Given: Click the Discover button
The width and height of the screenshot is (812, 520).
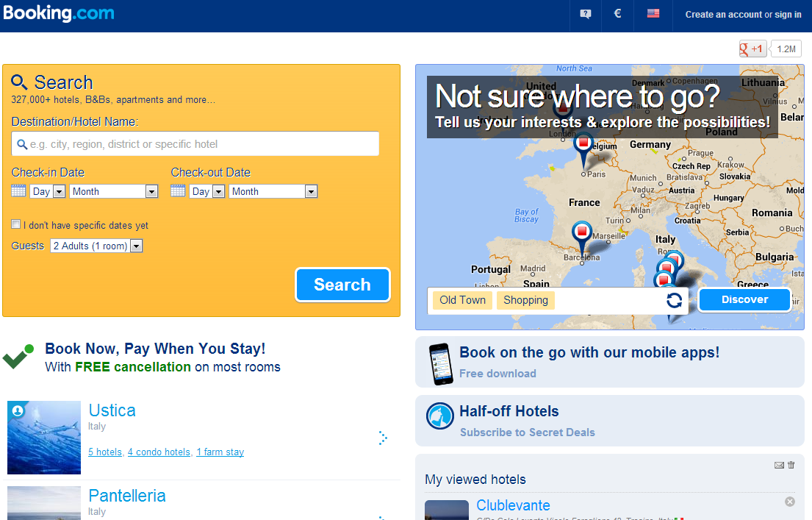Looking at the screenshot, I should pos(744,299).
